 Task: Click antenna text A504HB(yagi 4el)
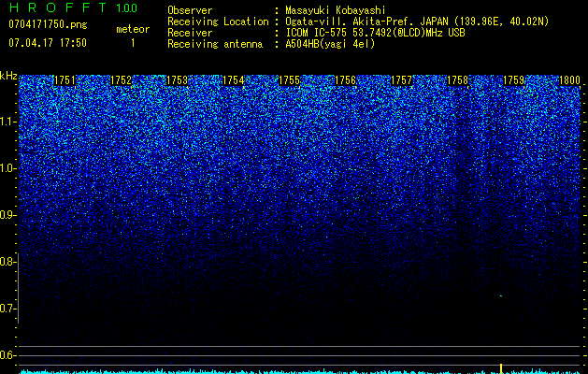point(330,44)
